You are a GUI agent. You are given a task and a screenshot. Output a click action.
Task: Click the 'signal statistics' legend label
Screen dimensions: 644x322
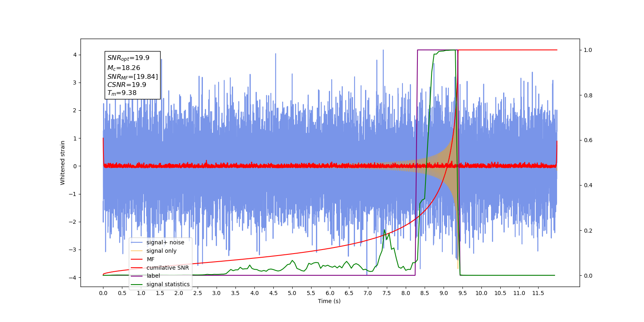pyautogui.click(x=168, y=284)
